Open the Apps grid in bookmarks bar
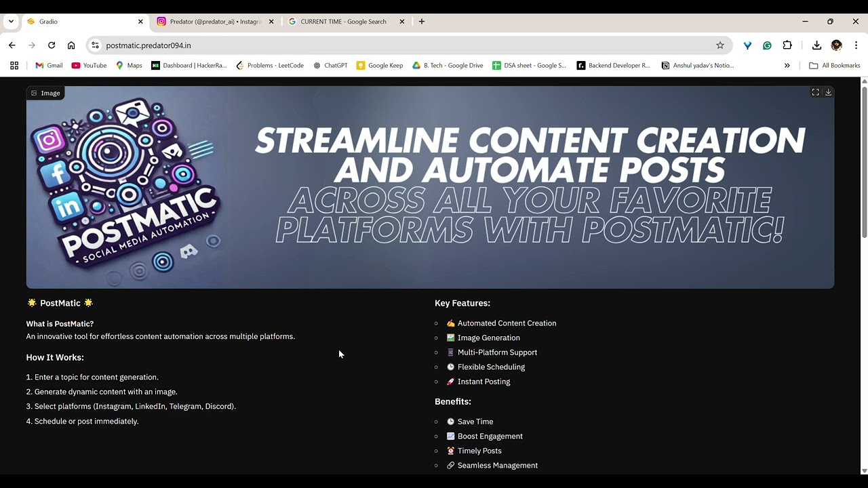Image resolution: width=868 pixels, height=488 pixels. coord(14,66)
